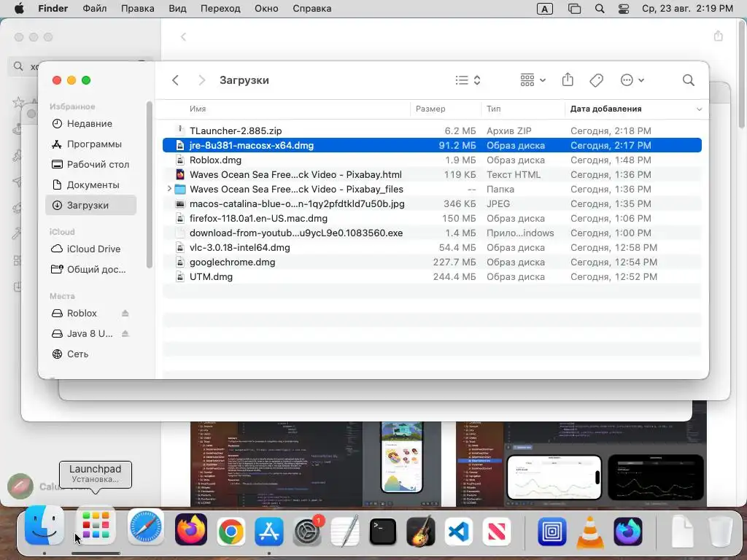Open Недавние in the sidebar
This screenshot has height=560, width=747.
(x=90, y=124)
